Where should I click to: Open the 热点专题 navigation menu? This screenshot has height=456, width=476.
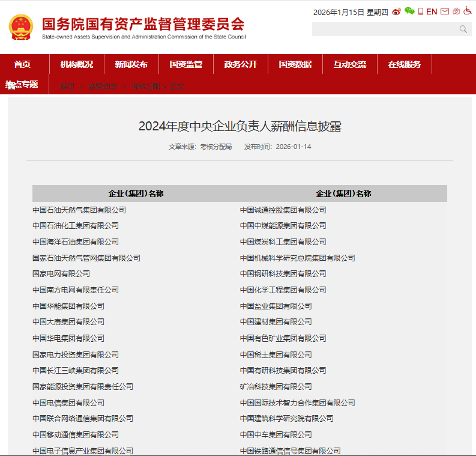22,85
